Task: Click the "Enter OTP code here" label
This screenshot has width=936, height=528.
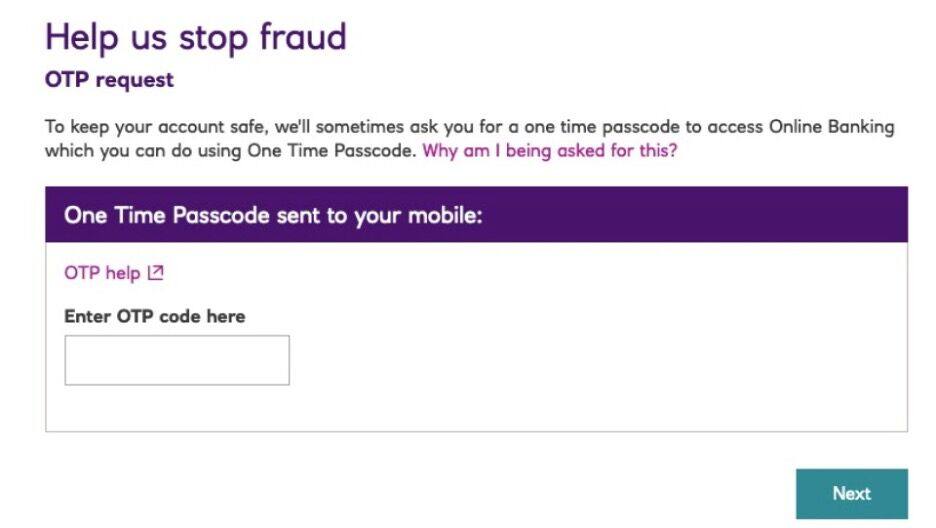Action: click(154, 316)
